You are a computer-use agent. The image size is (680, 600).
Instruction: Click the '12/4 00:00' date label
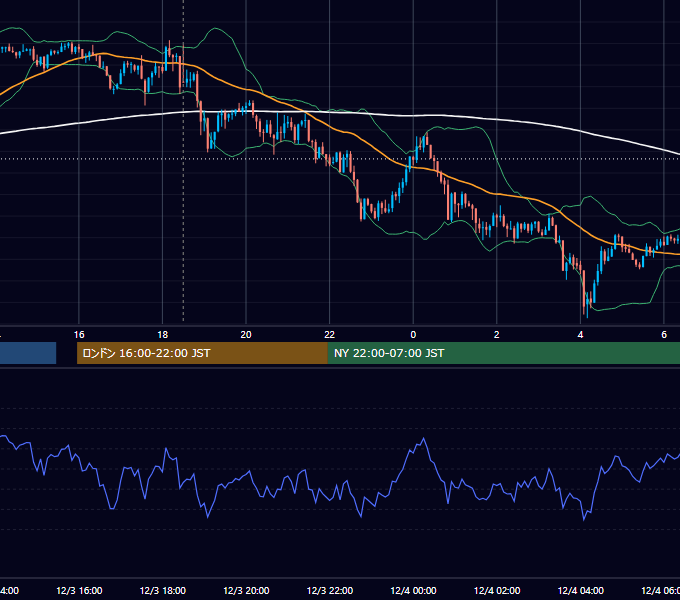click(x=413, y=590)
